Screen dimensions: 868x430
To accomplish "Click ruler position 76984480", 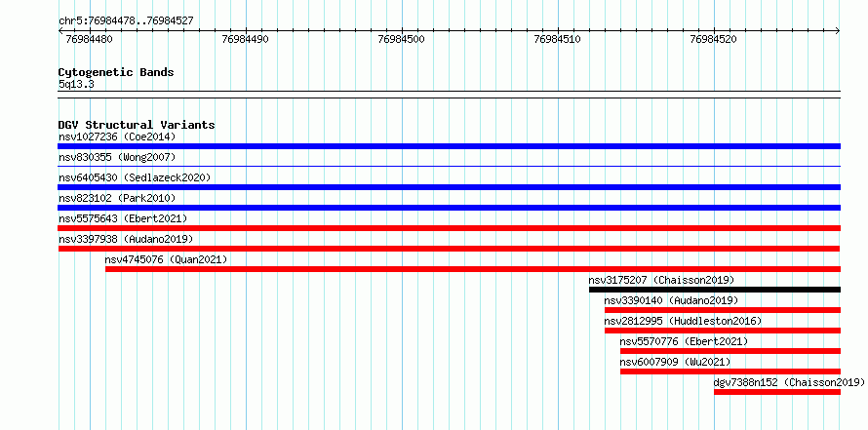I will pos(90,39).
